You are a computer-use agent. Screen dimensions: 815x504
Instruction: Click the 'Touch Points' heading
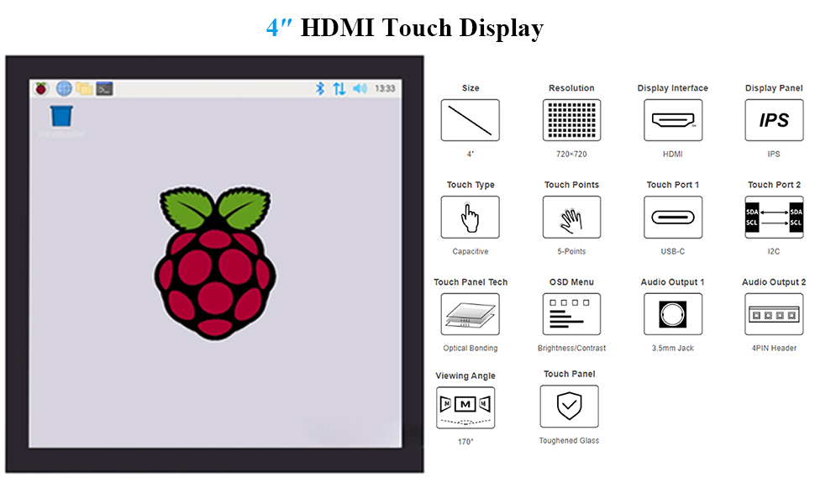571,185
